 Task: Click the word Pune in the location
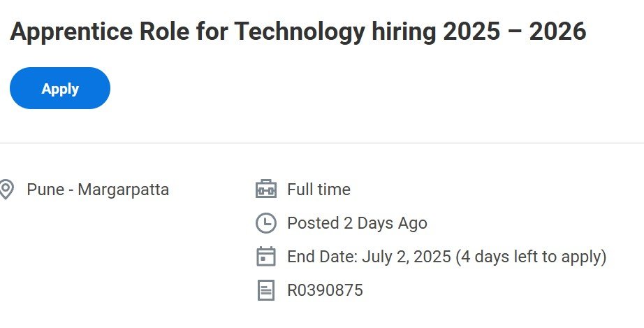[45, 190]
